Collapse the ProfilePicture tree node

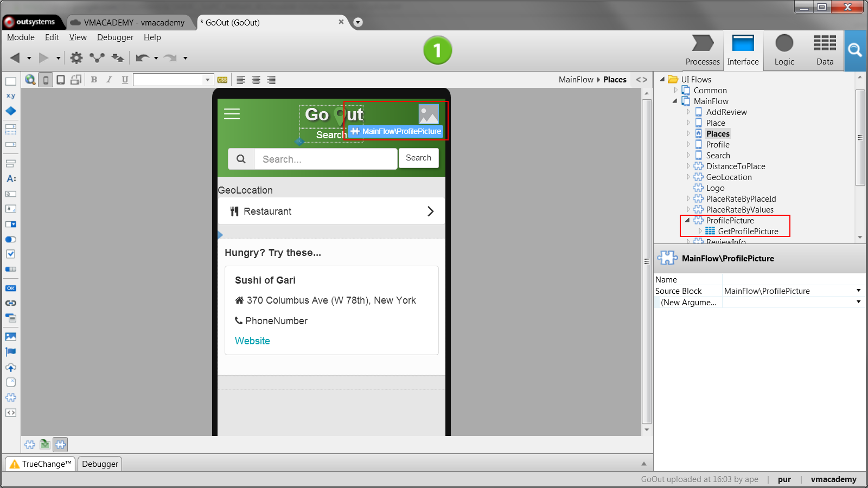click(688, 221)
